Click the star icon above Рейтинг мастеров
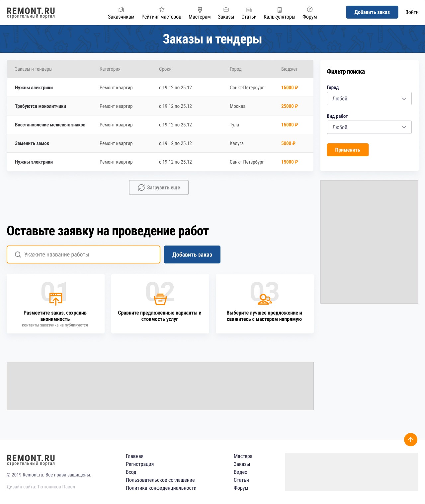The image size is (425, 504). [x=161, y=9]
